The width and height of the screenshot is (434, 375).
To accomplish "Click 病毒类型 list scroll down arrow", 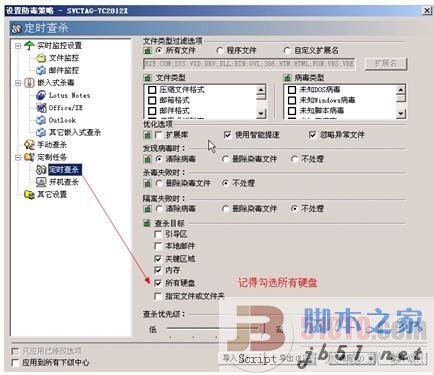I will coord(401,114).
